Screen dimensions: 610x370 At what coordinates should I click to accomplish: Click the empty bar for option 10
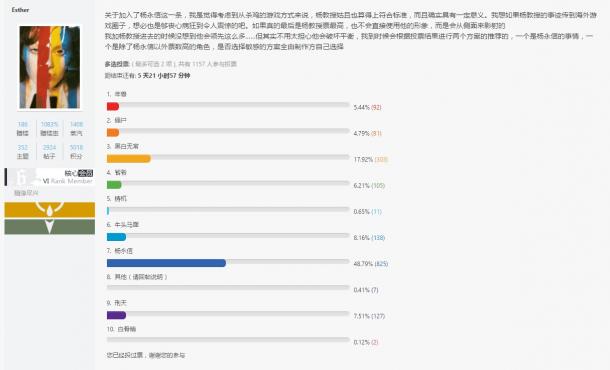pos(228,340)
